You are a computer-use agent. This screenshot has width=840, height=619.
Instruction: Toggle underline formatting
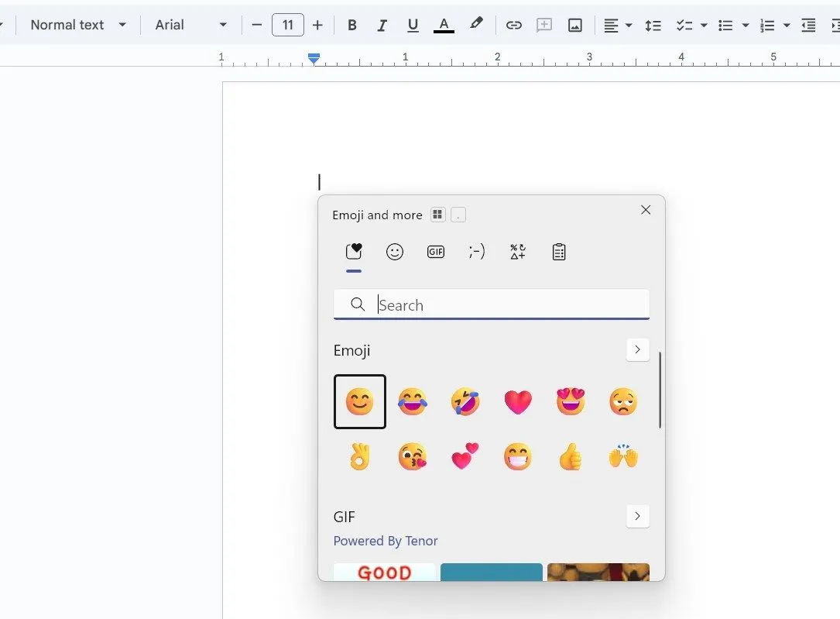point(413,25)
